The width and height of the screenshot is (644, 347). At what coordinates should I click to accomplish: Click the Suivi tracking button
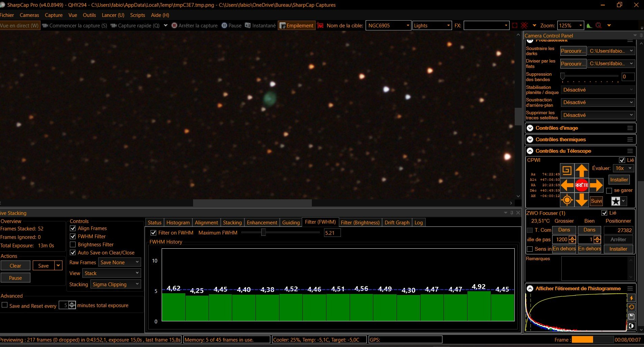(596, 201)
